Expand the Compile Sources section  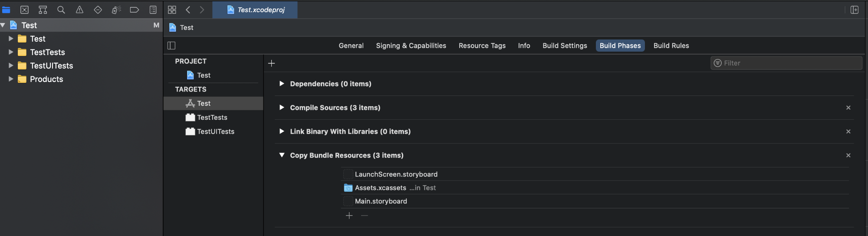[x=282, y=107]
